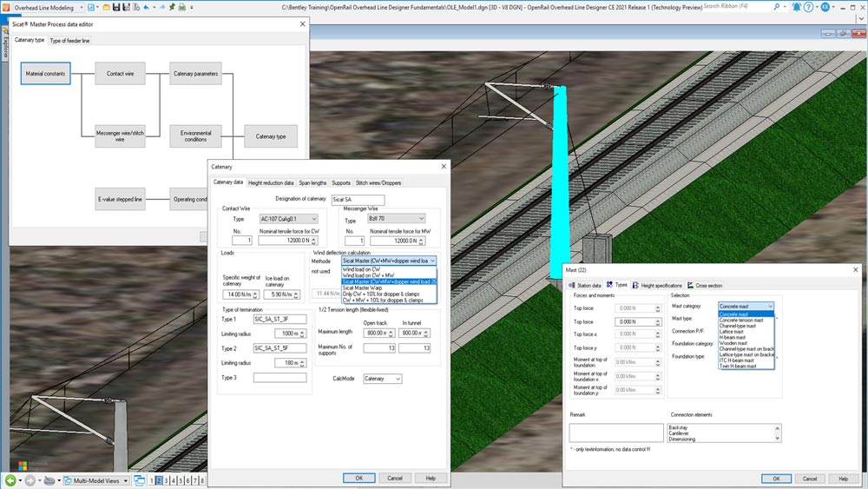Click the 'Material constants' process box
This screenshot has height=489, width=868.
[x=45, y=73]
